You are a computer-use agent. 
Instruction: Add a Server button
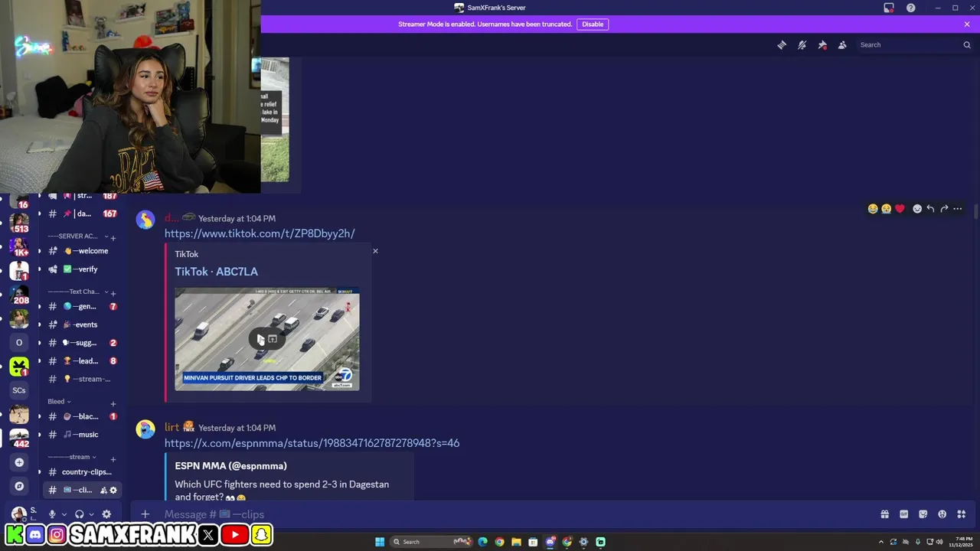click(19, 462)
